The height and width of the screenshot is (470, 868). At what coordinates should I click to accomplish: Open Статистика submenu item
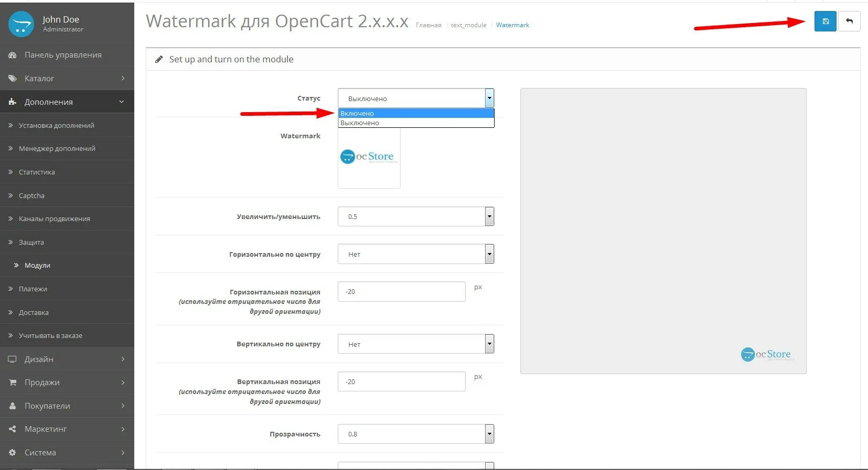(67, 172)
